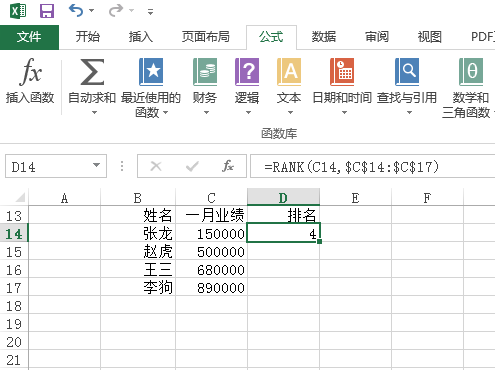Open 最近使用的函数 star book icon
This screenshot has height=370, width=495.
click(x=151, y=72)
